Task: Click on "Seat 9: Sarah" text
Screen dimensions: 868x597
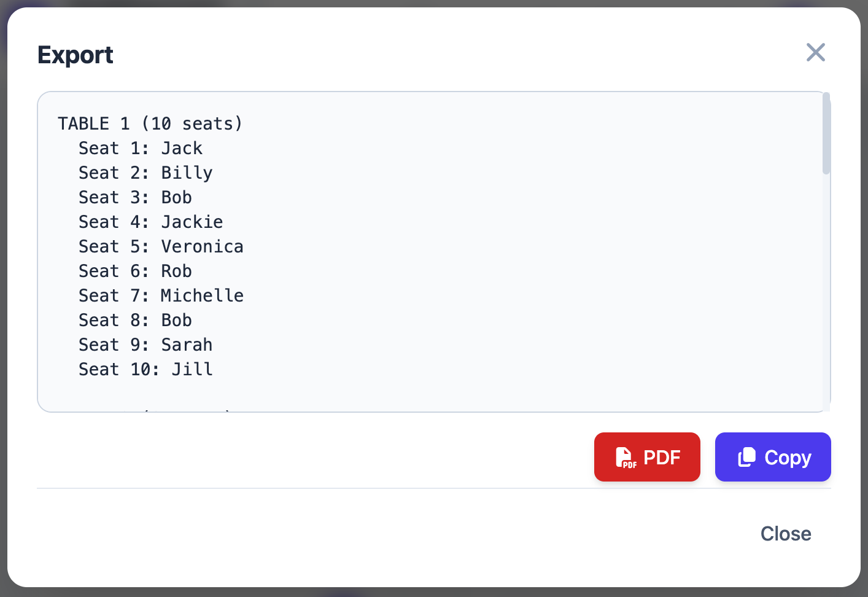Action: click(x=145, y=345)
